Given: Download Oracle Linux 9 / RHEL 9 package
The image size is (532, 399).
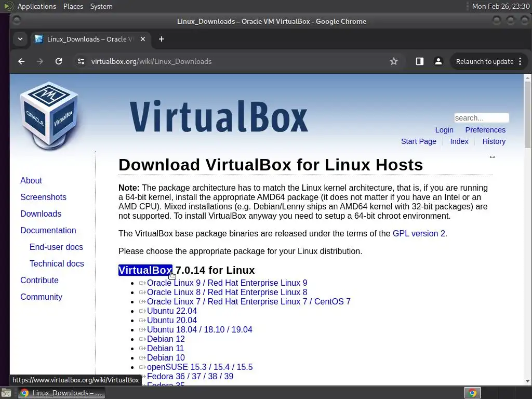Looking at the screenshot, I should coord(227,283).
